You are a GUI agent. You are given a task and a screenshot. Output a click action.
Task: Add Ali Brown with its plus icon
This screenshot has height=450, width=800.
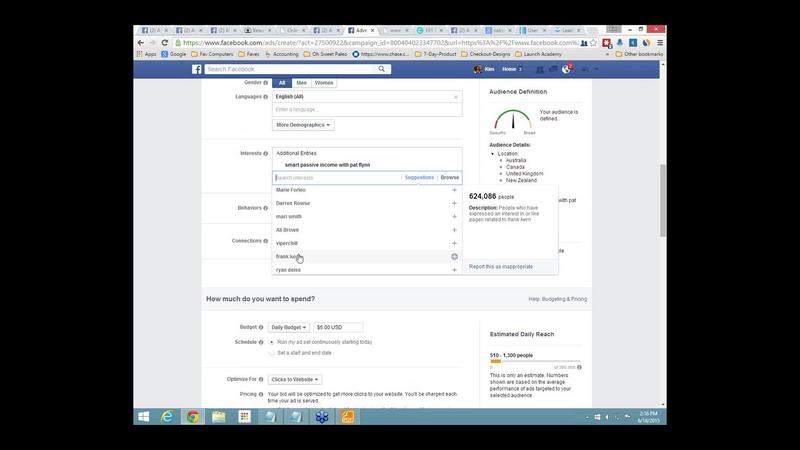(454, 230)
